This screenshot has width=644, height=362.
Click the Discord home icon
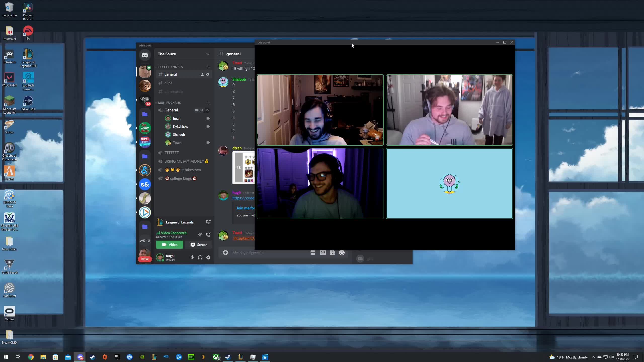click(145, 55)
